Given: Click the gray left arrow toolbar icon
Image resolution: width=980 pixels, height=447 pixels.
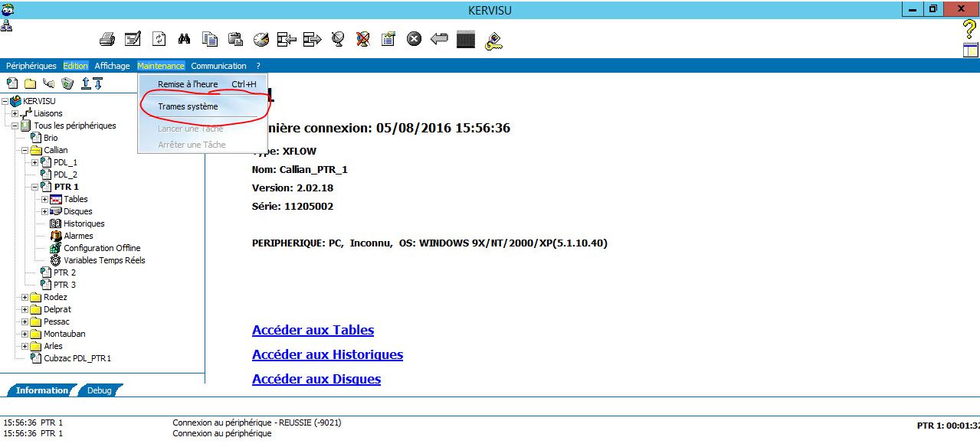Looking at the screenshot, I should [x=439, y=39].
